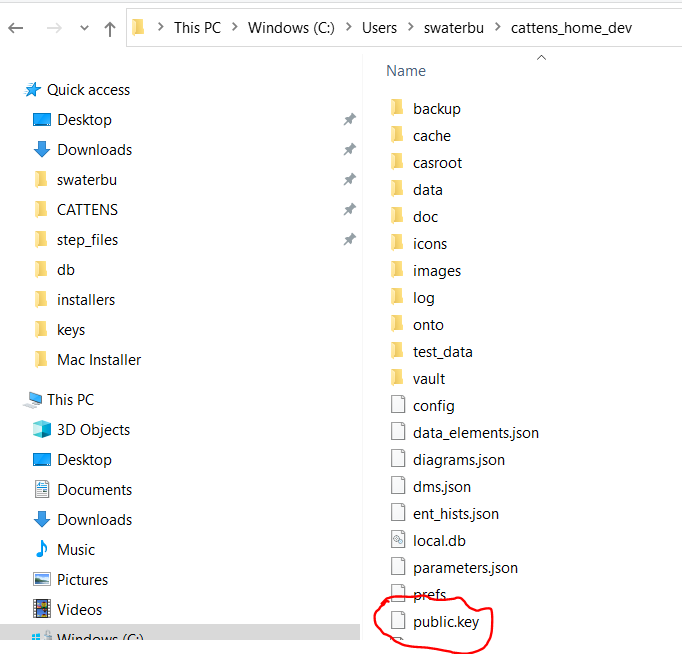Image resolution: width=682 pixels, height=654 pixels.
Task: Click the folder icon in address bar
Action: 138,27
